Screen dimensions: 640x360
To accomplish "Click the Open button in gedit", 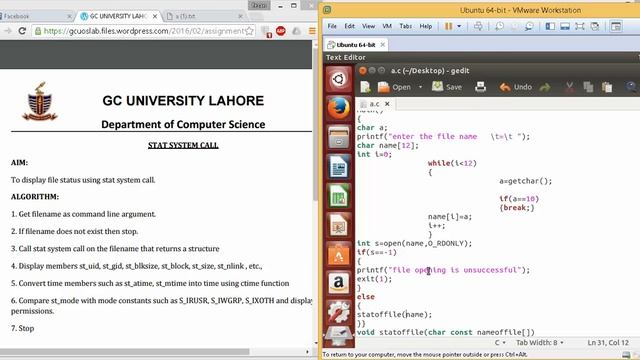I will 395,87.
